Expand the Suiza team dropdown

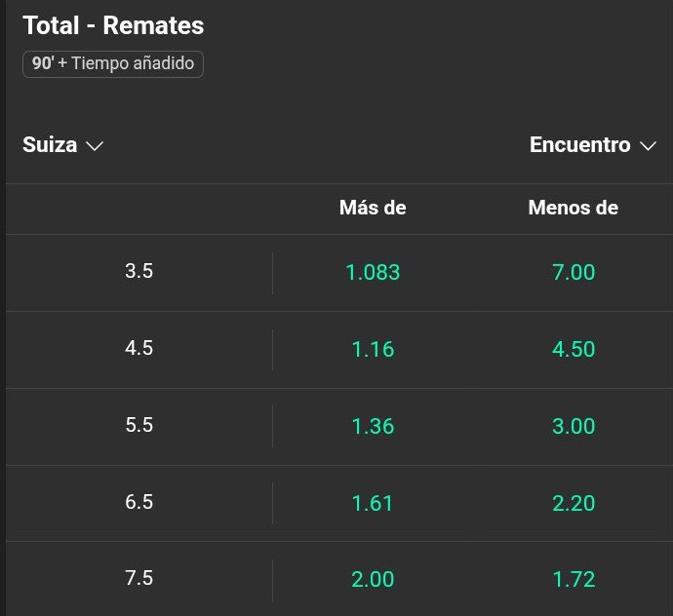62,145
